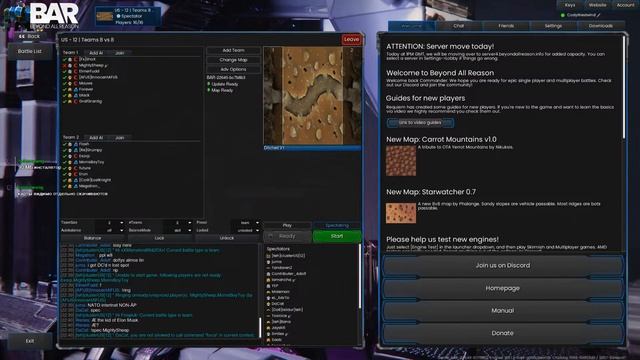Click Add AI for Team 1
The height and width of the screenshot is (360, 640).
(x=96, y=53)
